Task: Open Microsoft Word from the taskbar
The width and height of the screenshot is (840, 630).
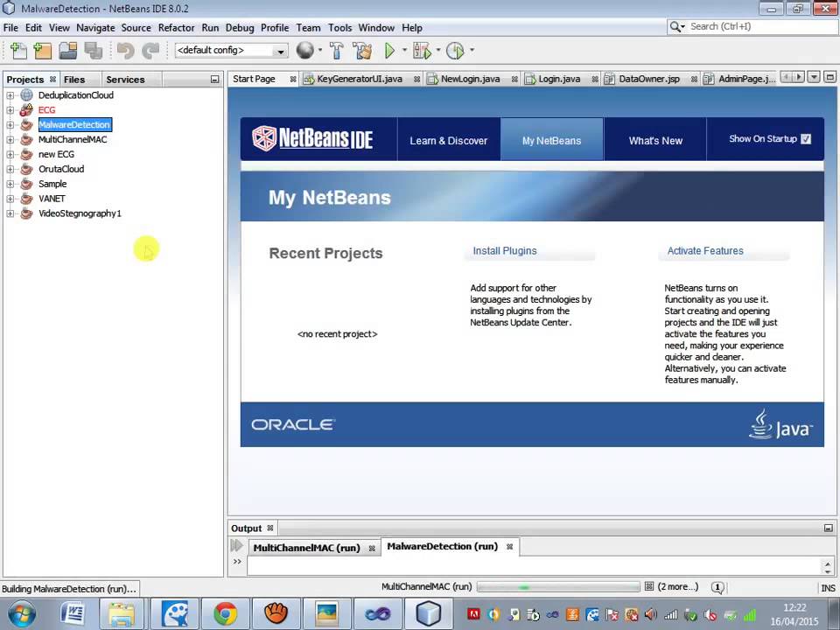Action: coord(73,613)
